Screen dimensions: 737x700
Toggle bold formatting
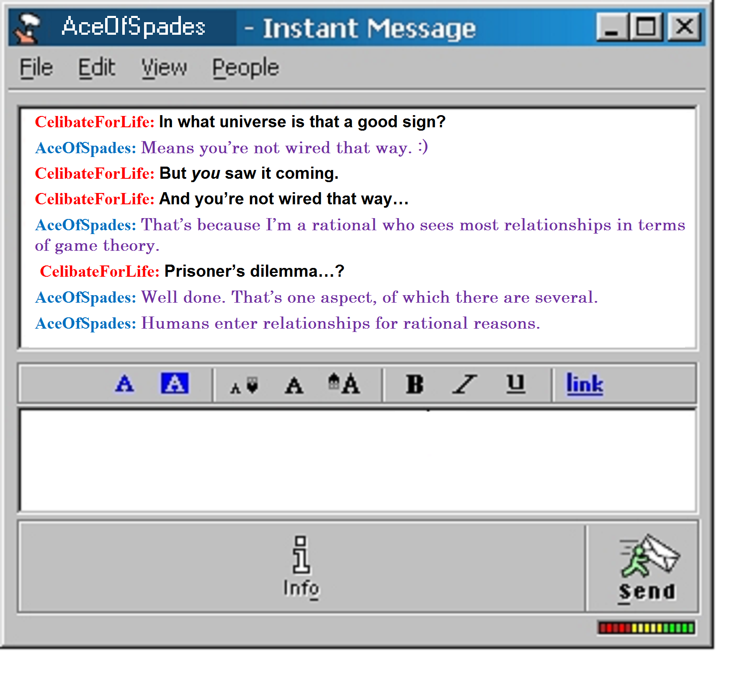(415, 384)
